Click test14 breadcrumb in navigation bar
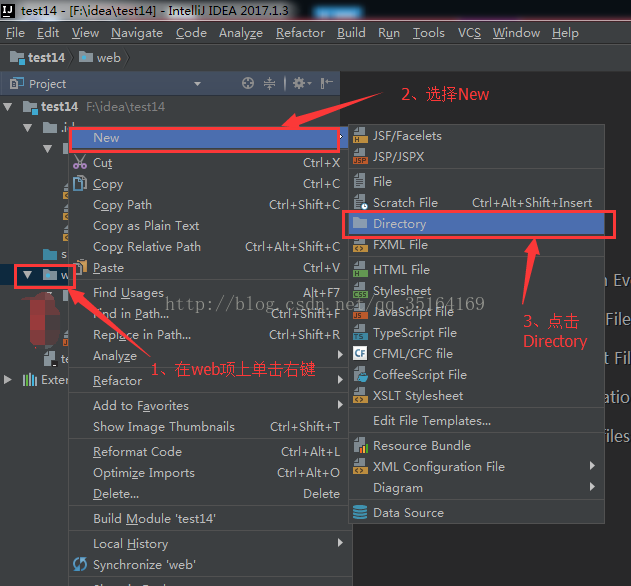The height and width of the screenshot is (586, 631). click(39, 58)
